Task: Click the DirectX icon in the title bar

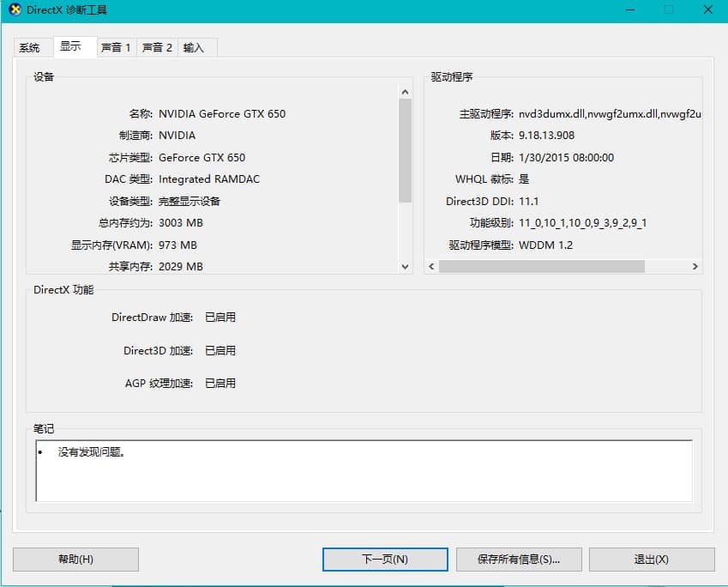Action: [x=14, y=9]
